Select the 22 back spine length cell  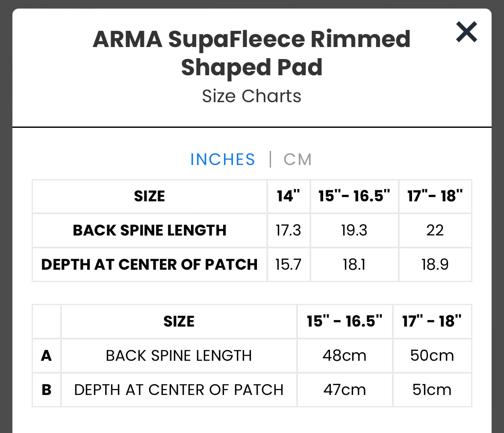pos(435,230)
